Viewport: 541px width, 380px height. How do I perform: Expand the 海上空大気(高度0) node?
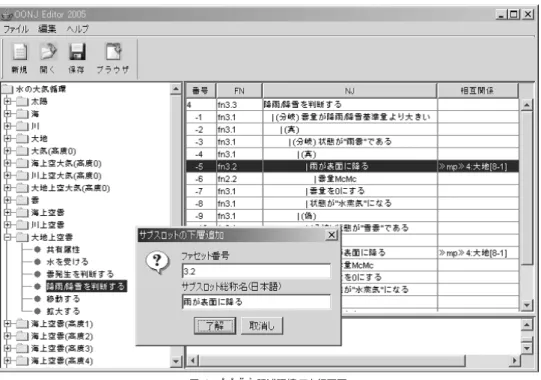click(x=7, y=163)
